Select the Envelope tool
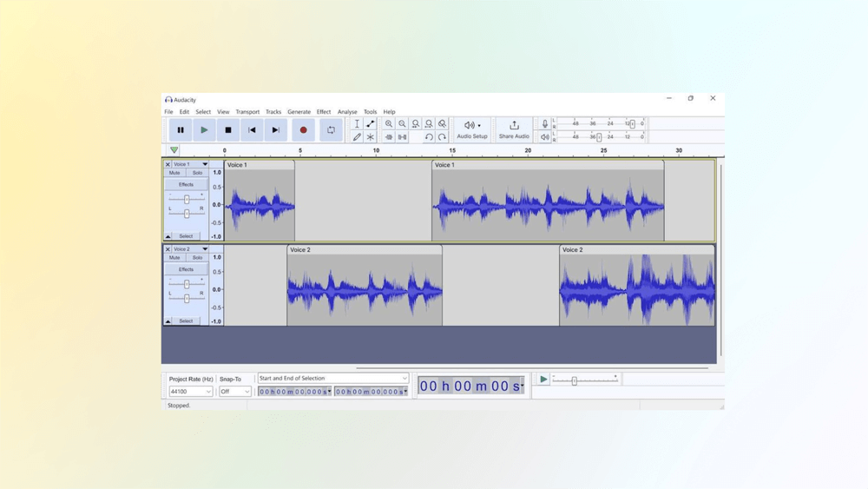The image size is (868, 489). coord(371,124)
